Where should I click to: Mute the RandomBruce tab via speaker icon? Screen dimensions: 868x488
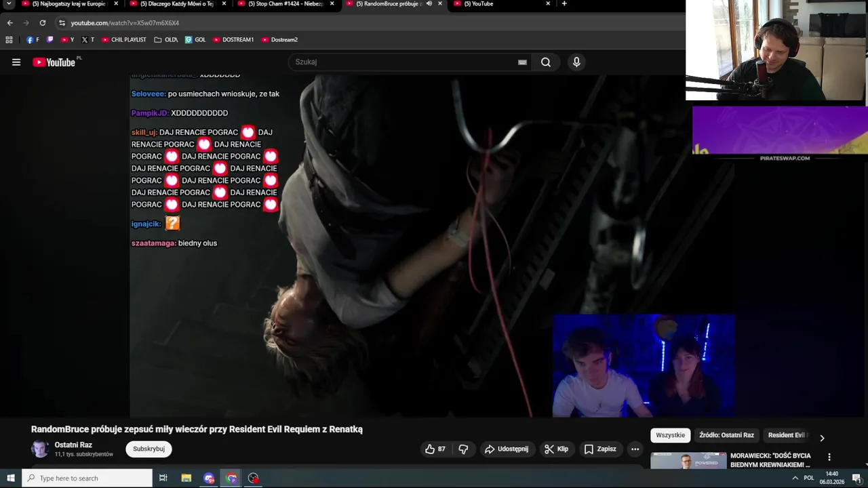point(429,4)
